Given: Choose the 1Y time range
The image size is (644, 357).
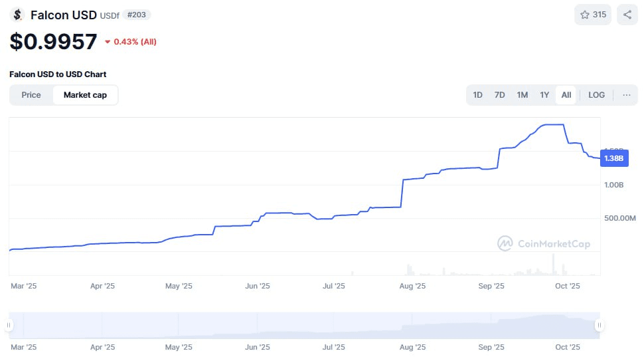Looking at the screenshot, I should (544, 95).
